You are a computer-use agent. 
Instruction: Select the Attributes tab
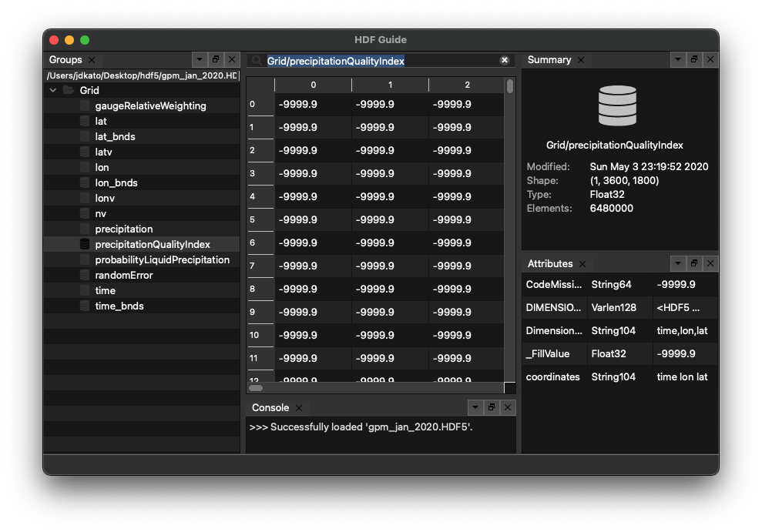(549, 263)
